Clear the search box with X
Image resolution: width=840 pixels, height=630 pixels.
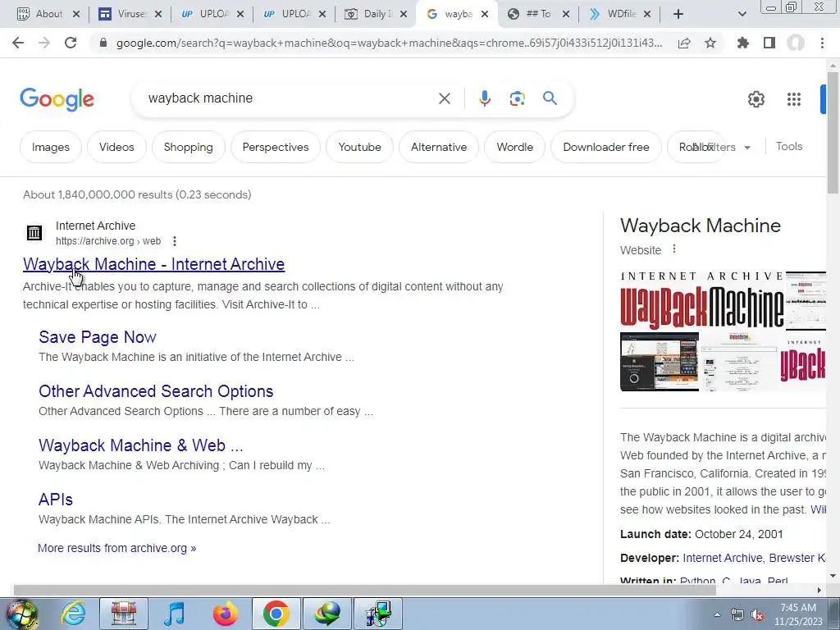(x=444, y=98)
